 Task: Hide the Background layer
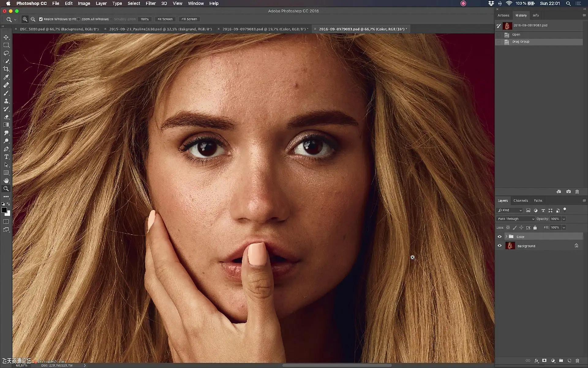[x=499, y=246]
